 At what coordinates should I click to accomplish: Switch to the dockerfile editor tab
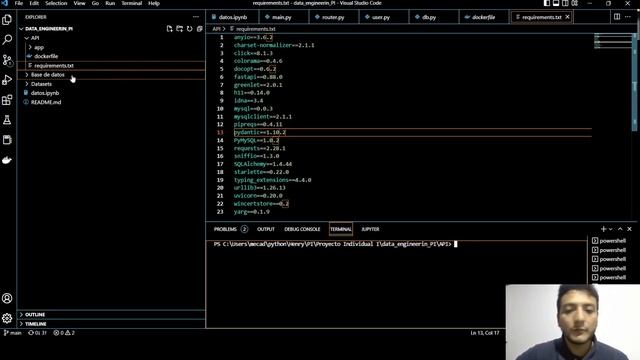[x=484, y=17]
